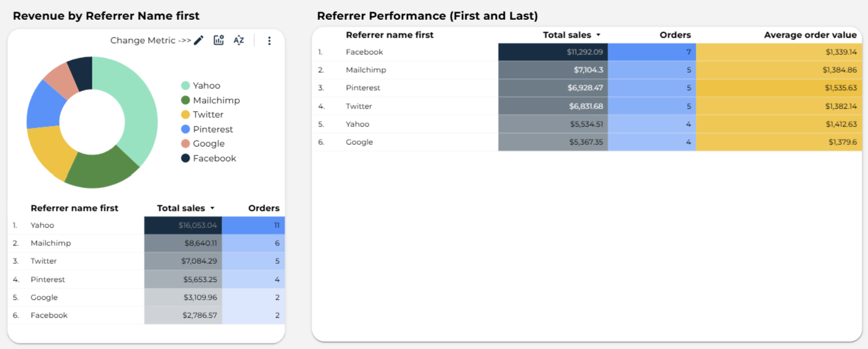Click the A-Z sort icon

pyautogui.click(x=239, y=41)
